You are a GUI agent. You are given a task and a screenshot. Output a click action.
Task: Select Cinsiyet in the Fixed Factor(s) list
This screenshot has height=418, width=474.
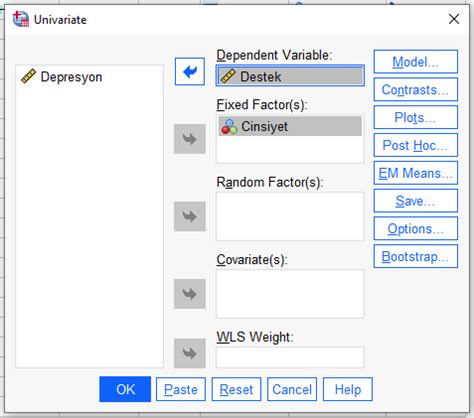click(x=290, y=126)
